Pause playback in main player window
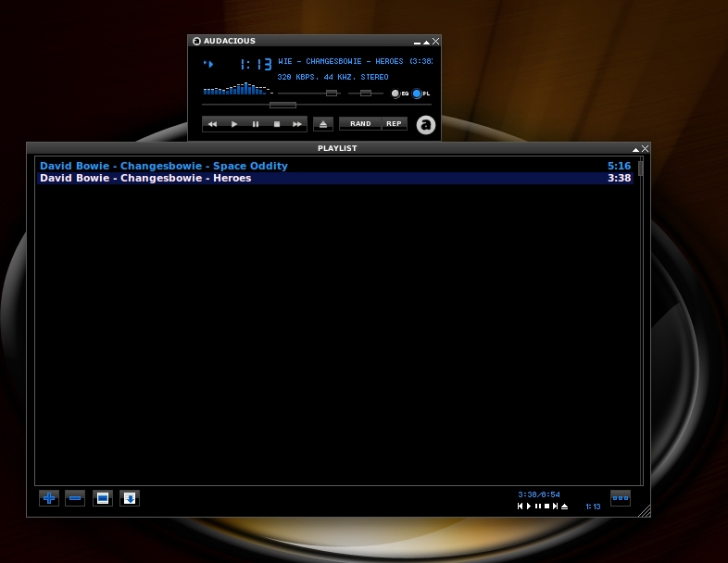The height and width of the screenshot is (563, 728). 256,124
